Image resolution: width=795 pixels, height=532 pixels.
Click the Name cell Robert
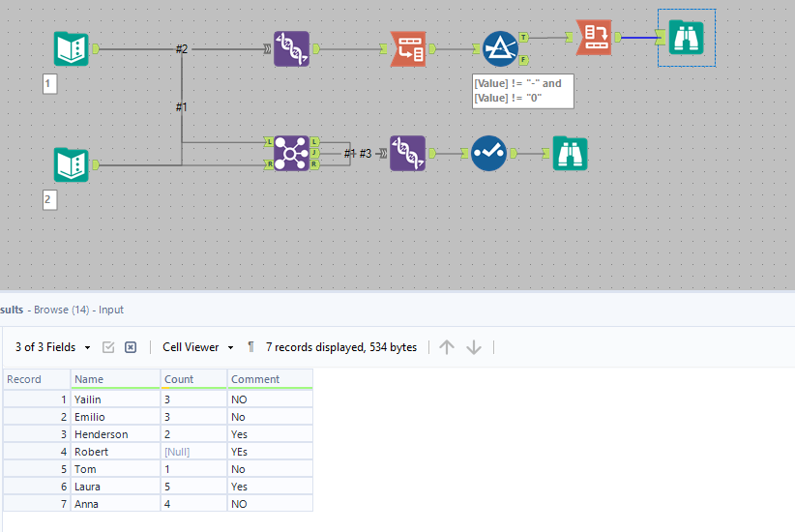[x=115, y=452]
